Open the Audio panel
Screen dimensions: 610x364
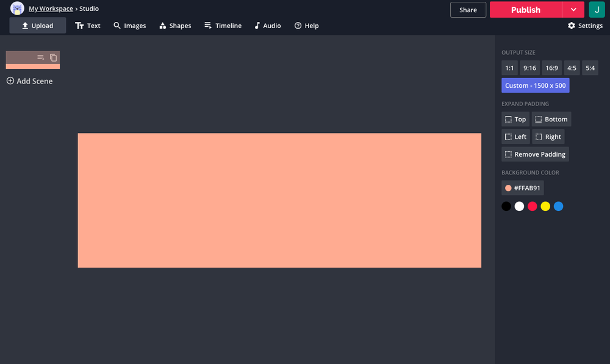[x=267, y=25]
